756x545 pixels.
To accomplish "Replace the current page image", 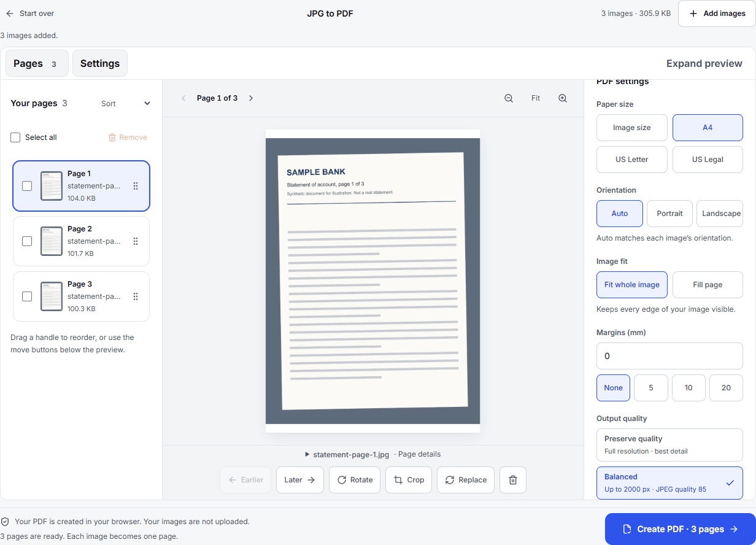I will [466, 480].
